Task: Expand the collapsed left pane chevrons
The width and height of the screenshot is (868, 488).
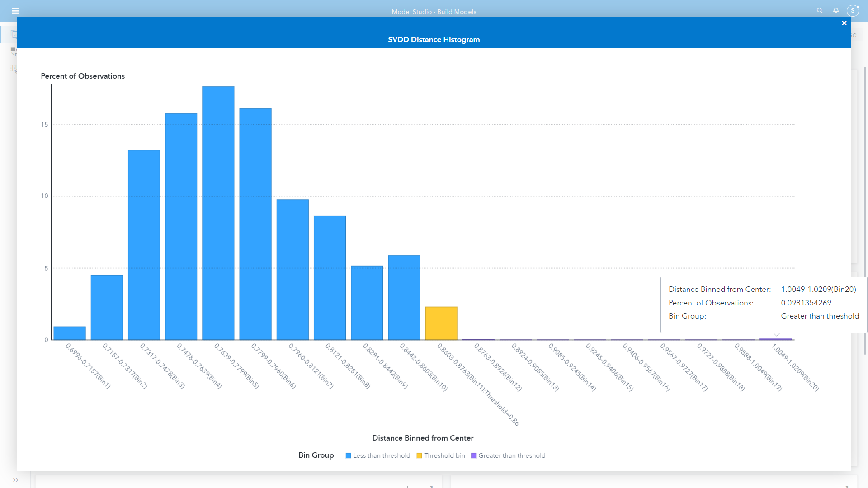Action: (x=15, y=480)
